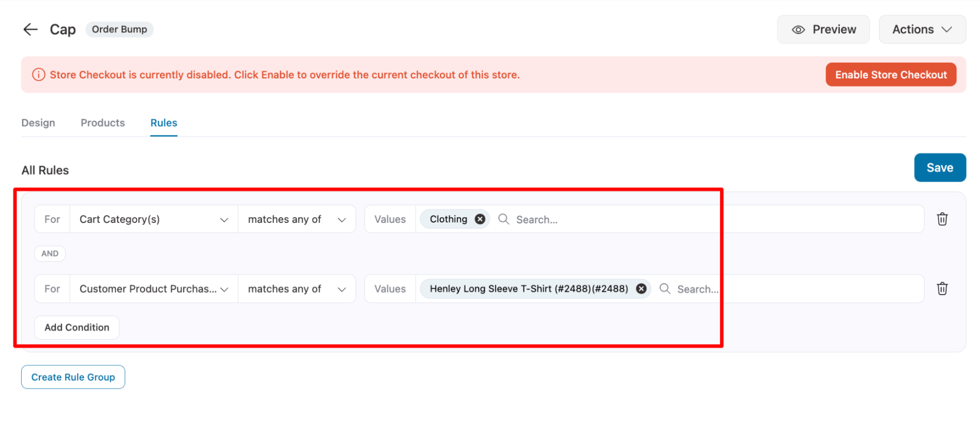Delete the Customer Product Purchase condition with trash icon
The width and height of the screenshot is (980, 439).
(942, 289)
